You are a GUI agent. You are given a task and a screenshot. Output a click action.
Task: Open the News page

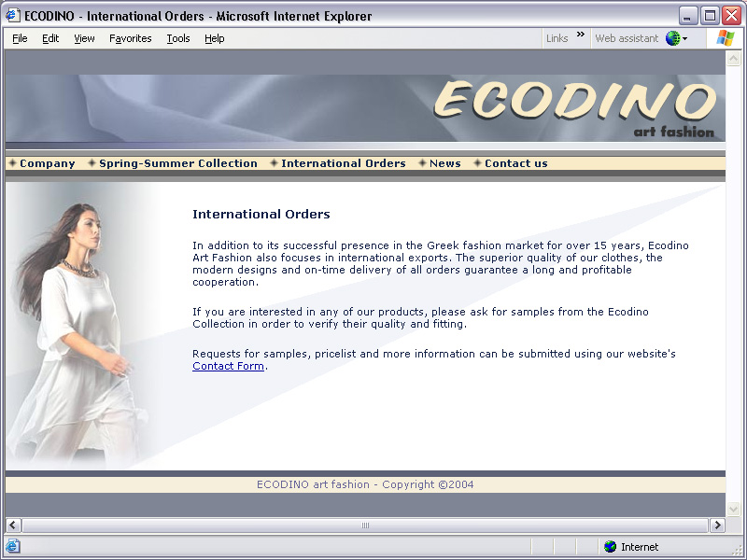(445, 163)
